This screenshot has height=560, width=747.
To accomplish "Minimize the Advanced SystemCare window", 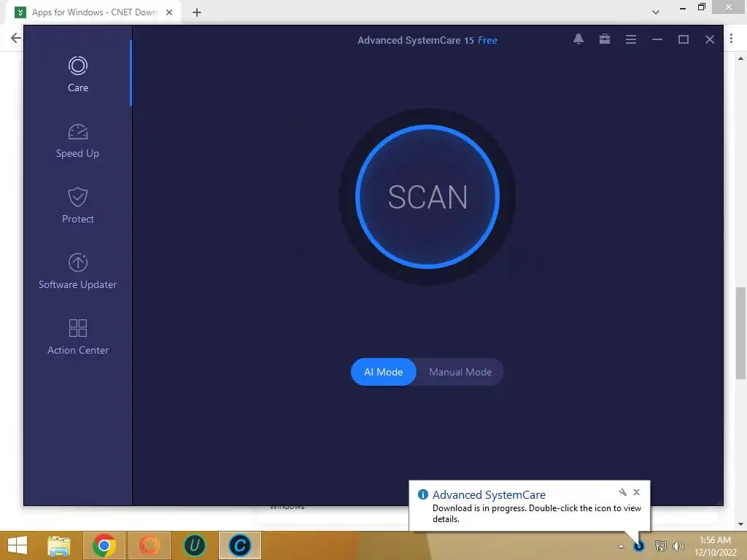I will point(657,39).
